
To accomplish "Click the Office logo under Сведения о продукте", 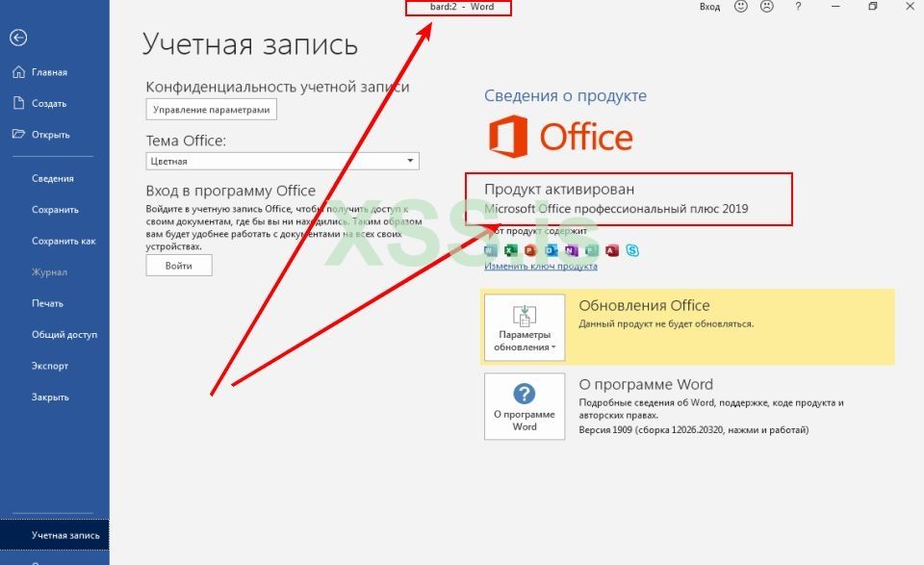I will [x=560, y=137].
